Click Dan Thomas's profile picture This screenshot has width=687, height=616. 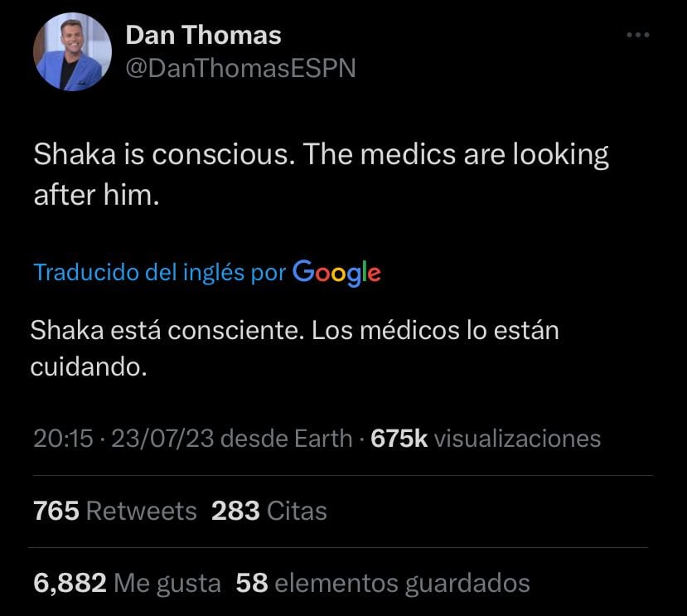(72, 51)
